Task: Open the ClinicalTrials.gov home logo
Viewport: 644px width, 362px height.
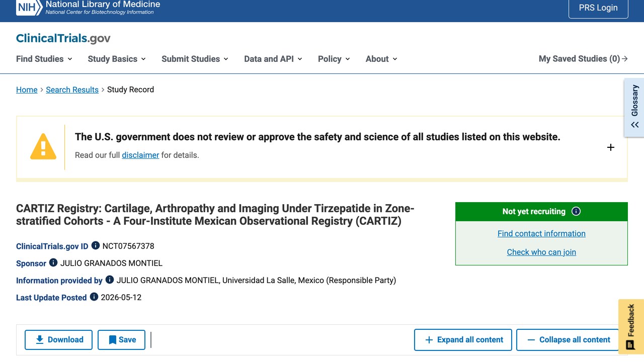Action: click(63, 38)
